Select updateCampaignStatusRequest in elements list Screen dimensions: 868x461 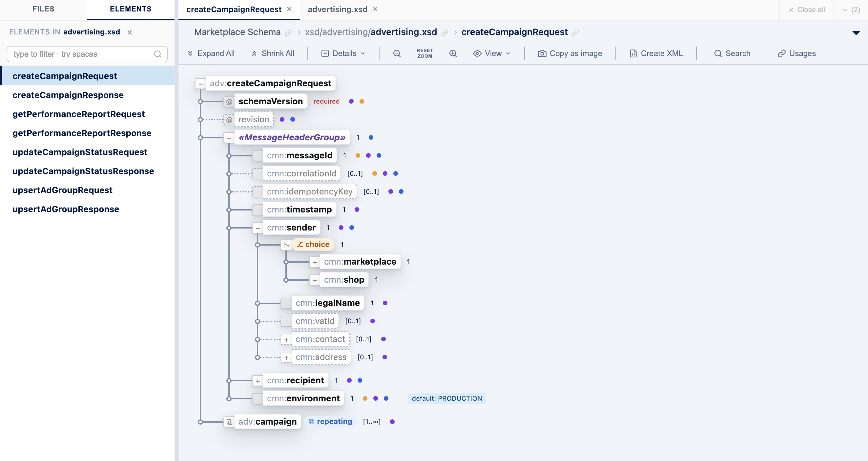(x=87, y=152)
